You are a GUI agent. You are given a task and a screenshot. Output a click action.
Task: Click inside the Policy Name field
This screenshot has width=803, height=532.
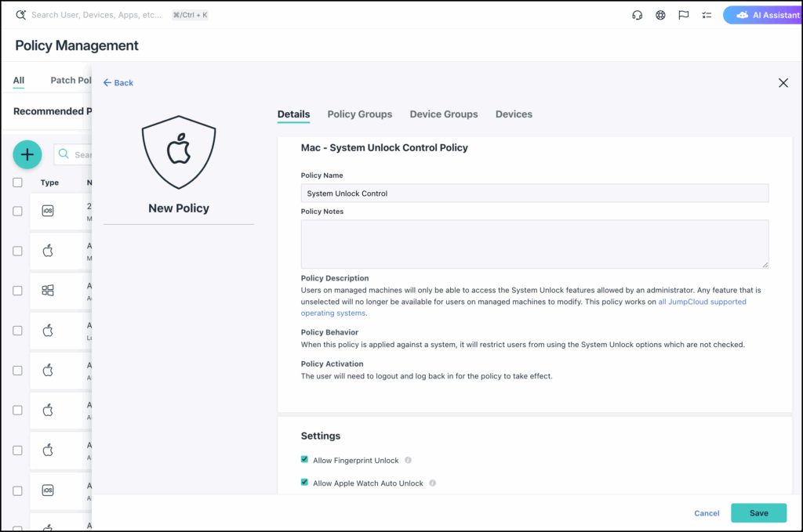[x=534, y=193]
